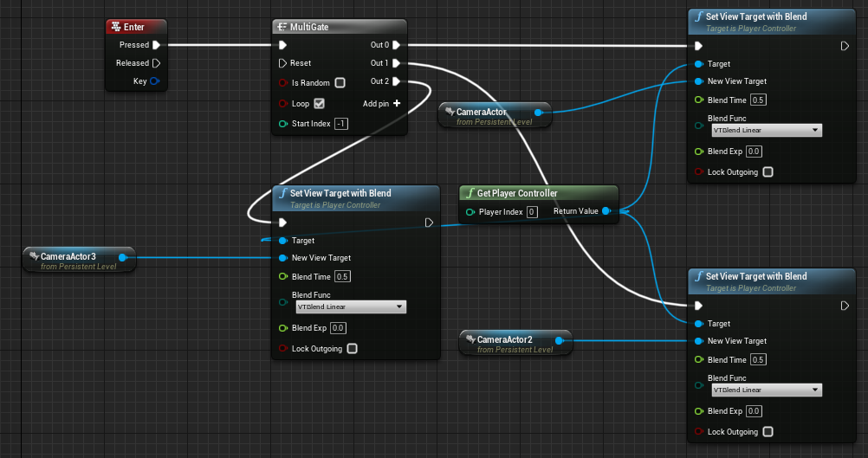Viewport: 868px width, 458px height.
Task: Click the Enter node keyboard icon
Action: (x=116, y=27)
